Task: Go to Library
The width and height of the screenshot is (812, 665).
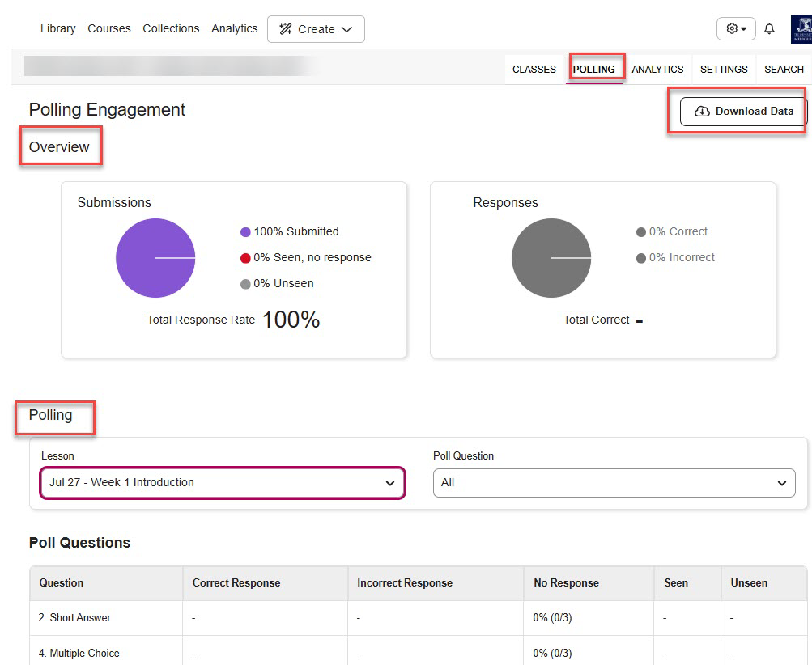Action: pyautogui.click(x=58, y=28)
